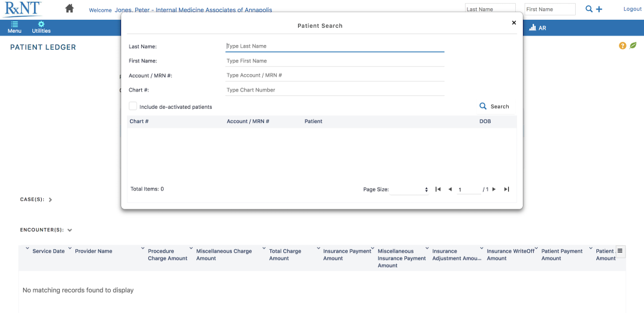Click the Type Chart Number field
The width and height of the screenshot is (644, 313).
[335, 90]
